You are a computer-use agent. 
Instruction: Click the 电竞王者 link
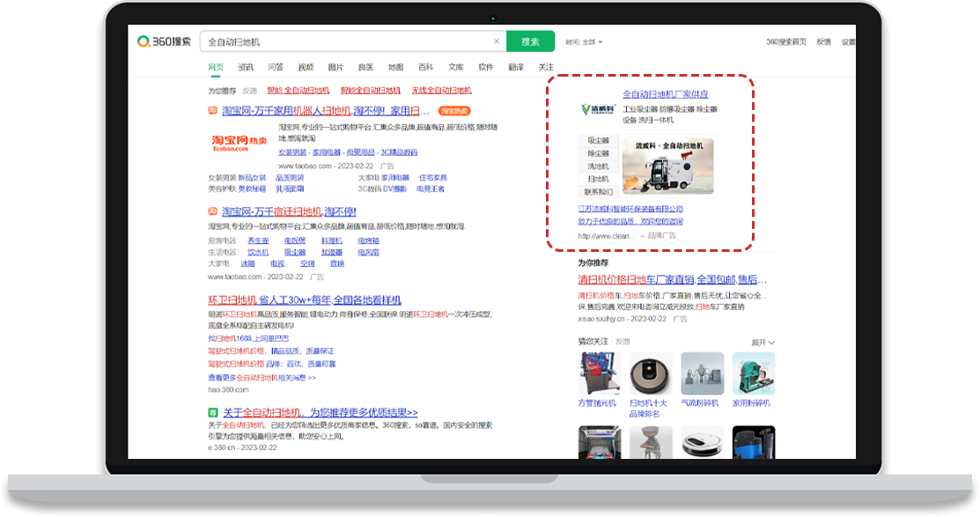(x=431, y=188)
